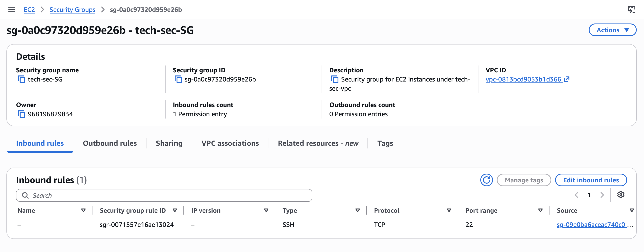Viewport: 644px width, 252px height.
Task: Click the search magnifier icon
Action: (25, 195)
